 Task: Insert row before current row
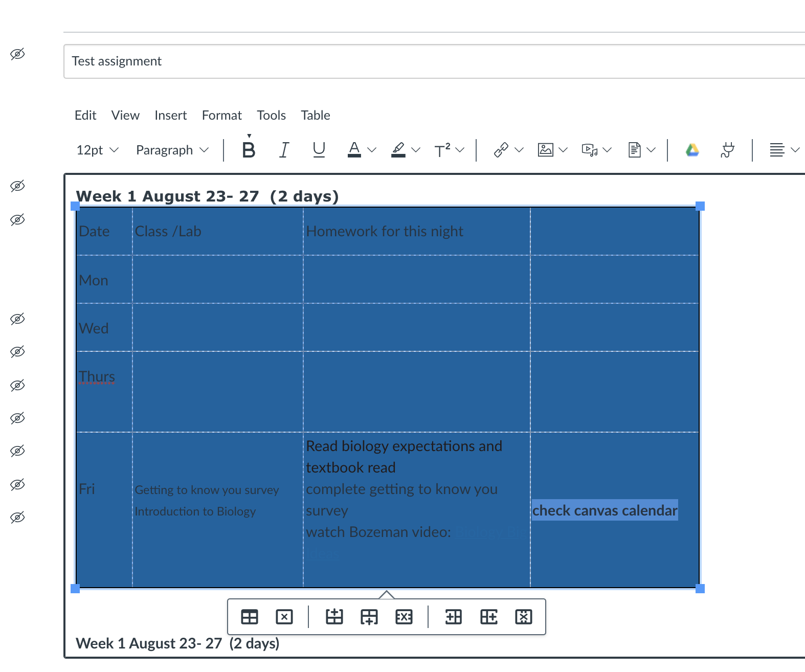334,617
